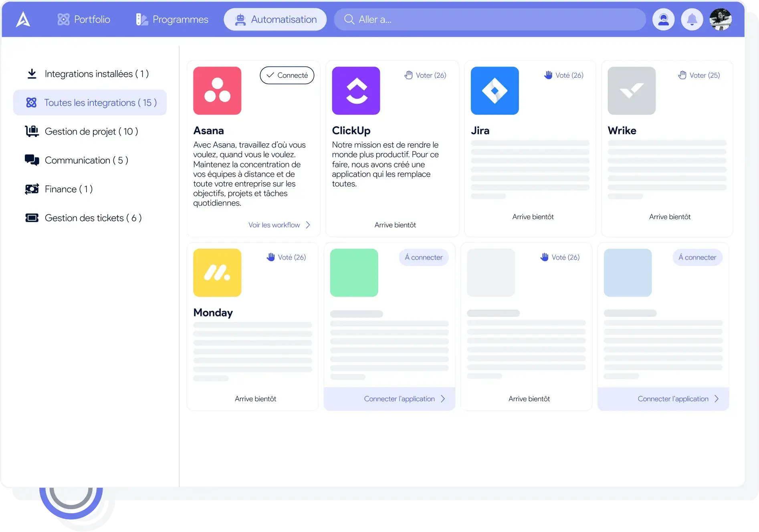Click the Wrike logo

632,91
